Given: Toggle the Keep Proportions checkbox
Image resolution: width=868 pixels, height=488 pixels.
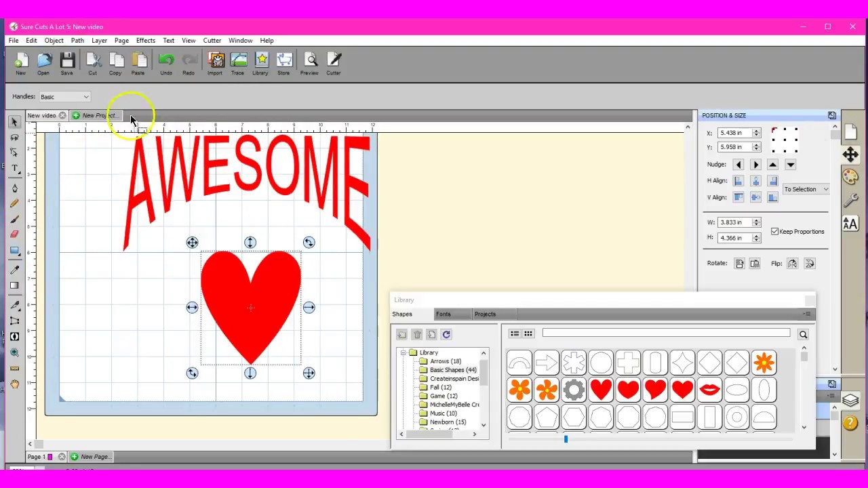Looking at the screenshot, I should point(775,232).
